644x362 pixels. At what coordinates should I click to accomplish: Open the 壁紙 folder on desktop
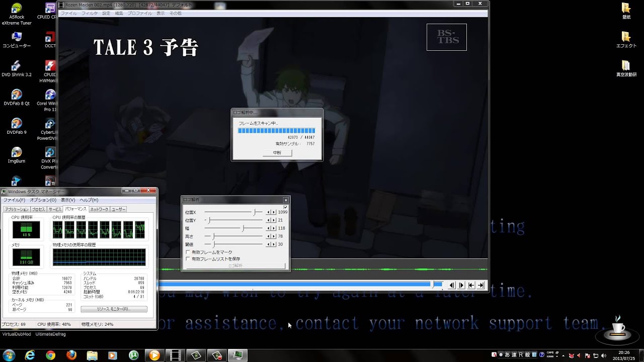626,11
